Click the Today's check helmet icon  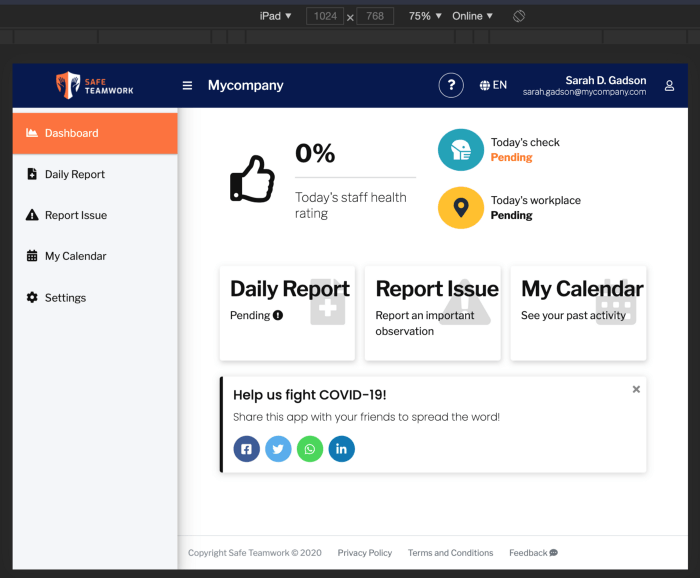(460, 150)
